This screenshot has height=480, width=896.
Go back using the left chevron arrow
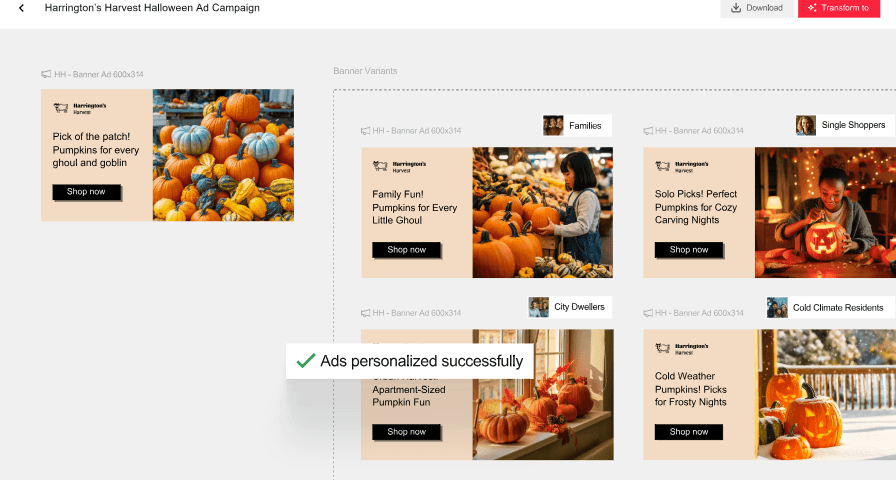pos(21,8)
